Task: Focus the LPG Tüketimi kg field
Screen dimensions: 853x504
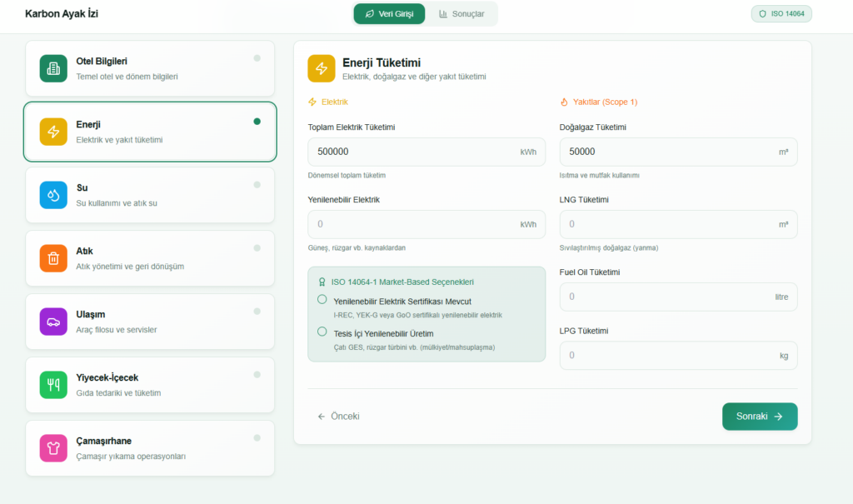Action: 666,356
